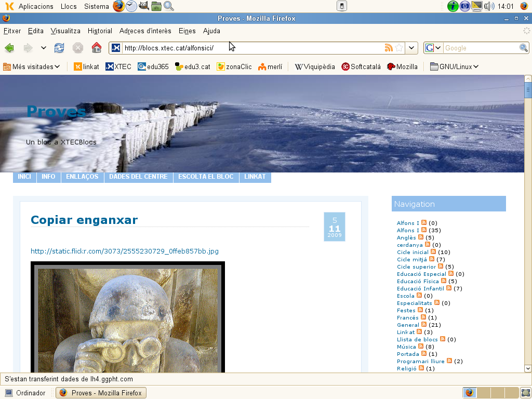The width and height of the screenshot is (532, 399).
Task: Click the search magnifier in Google box
Action: (524, 48)
